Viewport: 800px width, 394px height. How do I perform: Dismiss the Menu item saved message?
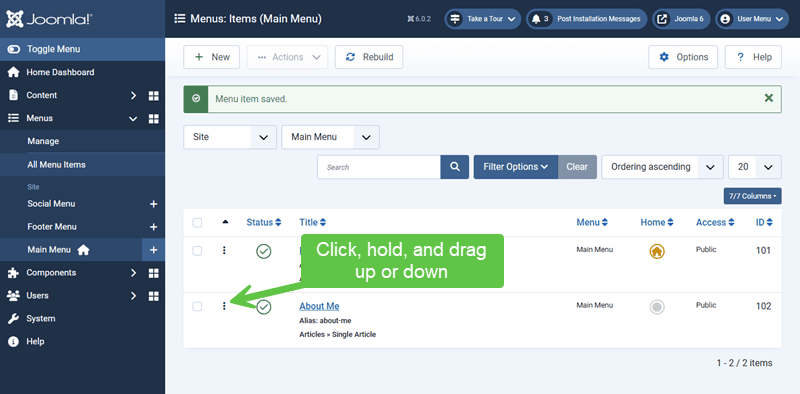click(768, 98)
